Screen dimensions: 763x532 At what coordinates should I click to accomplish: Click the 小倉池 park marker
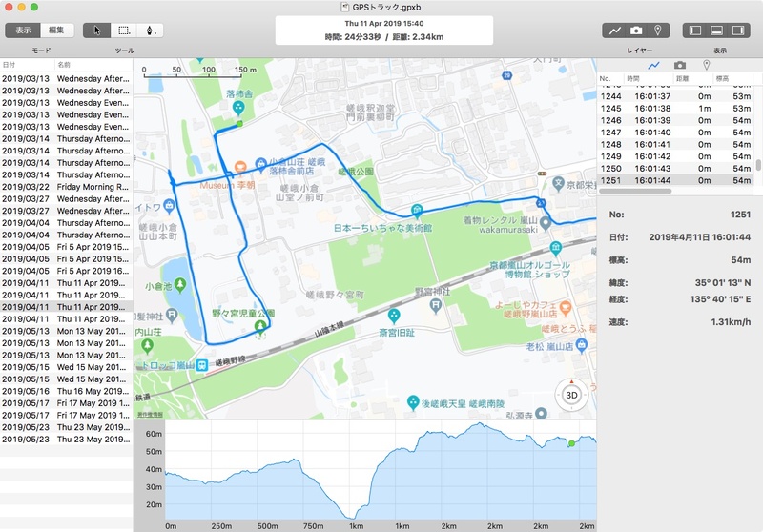point(180,284)
